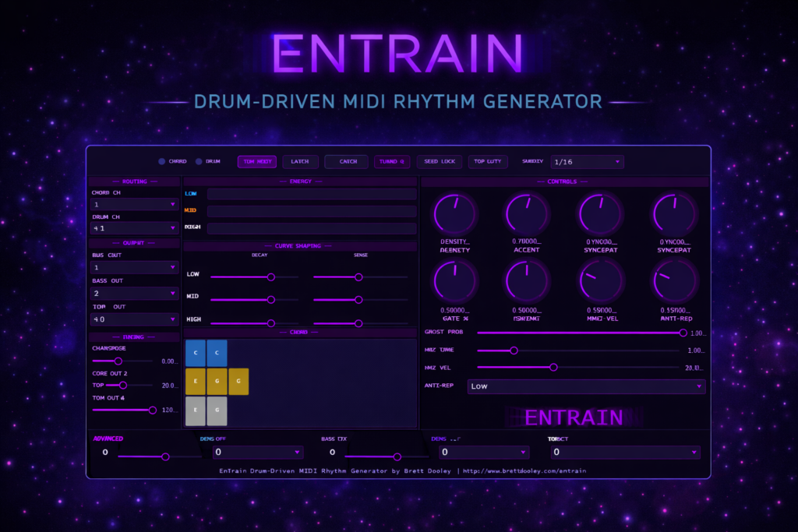Expand the Chord CH channel dropdown
Image resolution: width=798 pixels, height=532 pixels.
[x=135, y=204]
